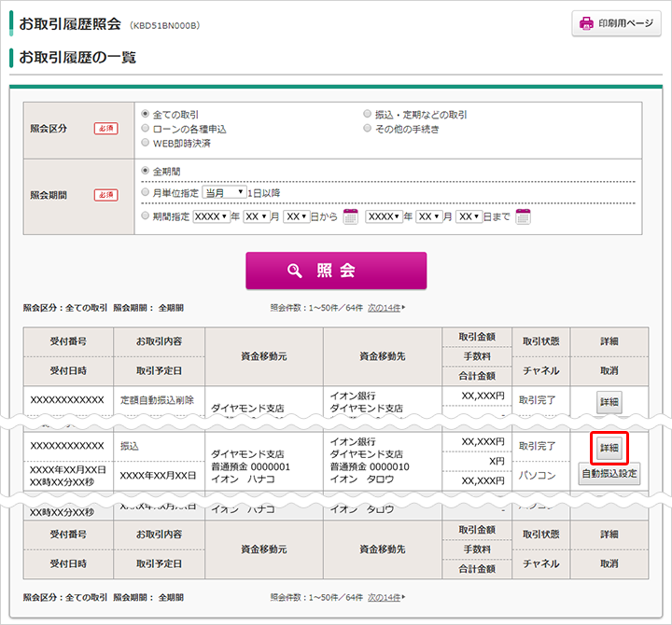Viewport: 672px width, 625px height.
Task: Click lower 次の14件 pagination link
Action: [385, 598]
